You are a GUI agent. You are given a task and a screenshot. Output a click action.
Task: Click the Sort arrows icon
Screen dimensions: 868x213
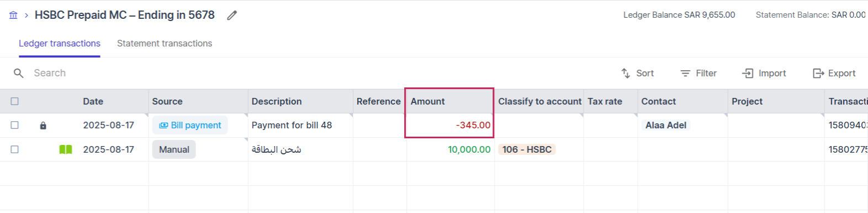[x=626, y=73]
